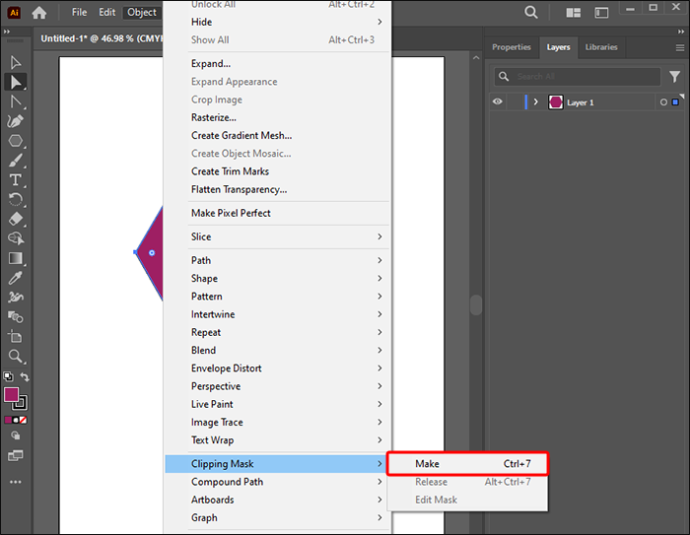Expand Layer 1 disclosure arrow

click(x=536, y=102)
